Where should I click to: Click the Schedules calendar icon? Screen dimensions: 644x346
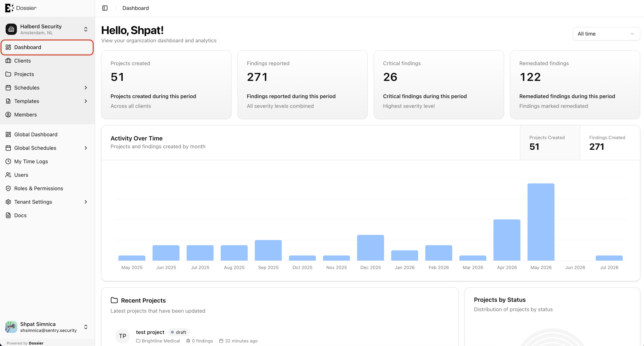[8, 88]
